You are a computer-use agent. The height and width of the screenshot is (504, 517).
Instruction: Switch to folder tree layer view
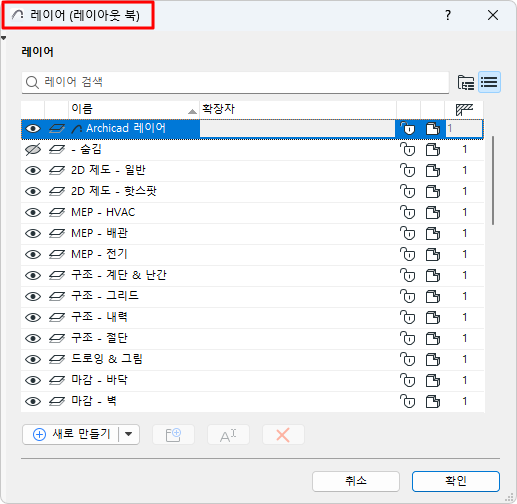[x=466, y=82]
